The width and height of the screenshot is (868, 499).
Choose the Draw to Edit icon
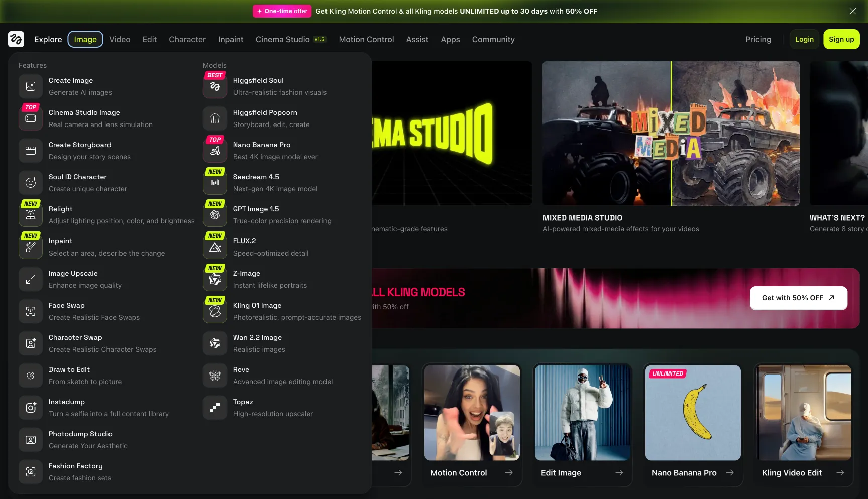(x=31, y=376)
